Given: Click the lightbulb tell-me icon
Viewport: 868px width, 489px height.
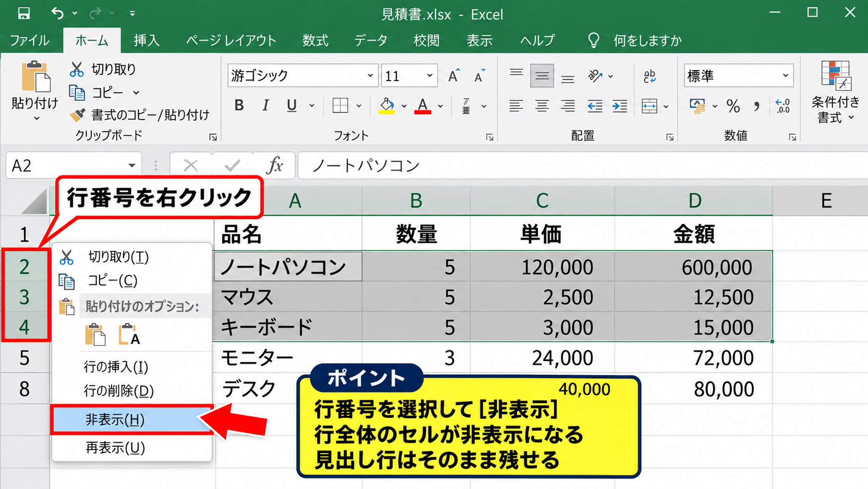Looking at the screenshot, I should [594, 41].
